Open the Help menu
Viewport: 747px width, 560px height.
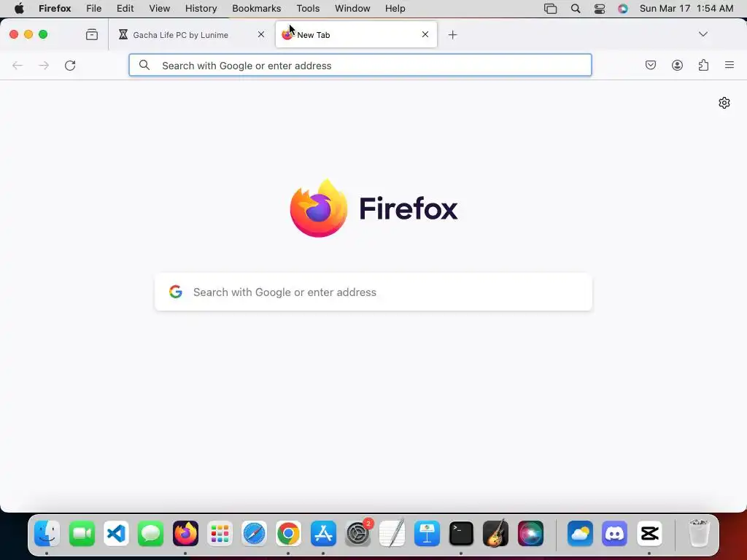pos(395,9)
